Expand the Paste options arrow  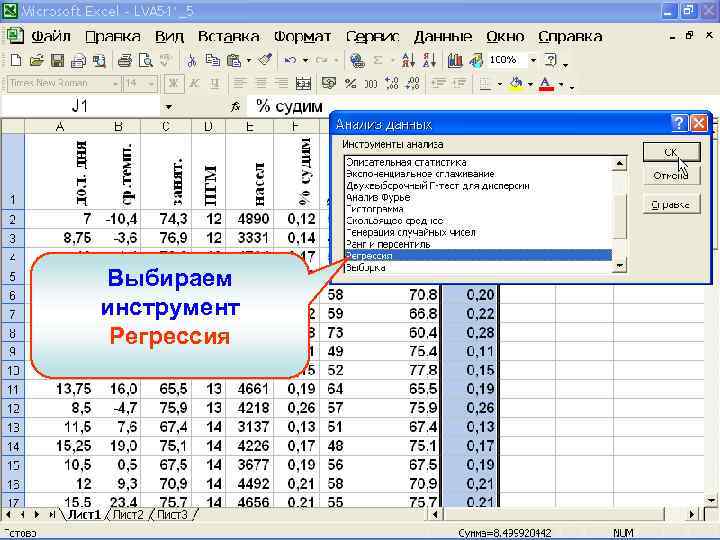[248, 60]
